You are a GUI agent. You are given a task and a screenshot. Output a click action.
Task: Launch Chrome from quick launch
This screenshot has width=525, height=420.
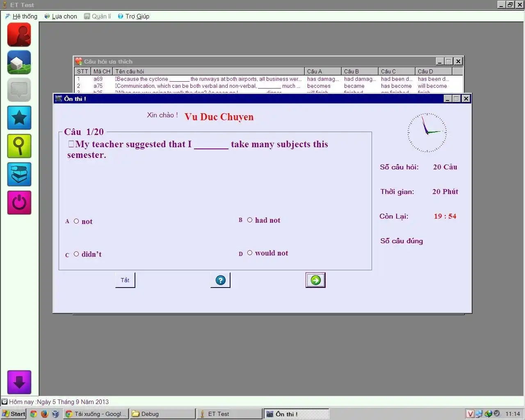[34, 414]
